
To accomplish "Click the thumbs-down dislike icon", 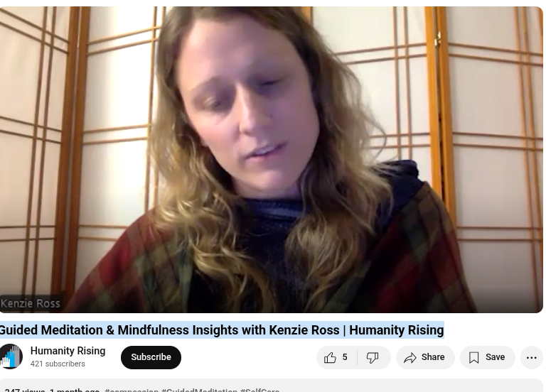I will [373, 357].
